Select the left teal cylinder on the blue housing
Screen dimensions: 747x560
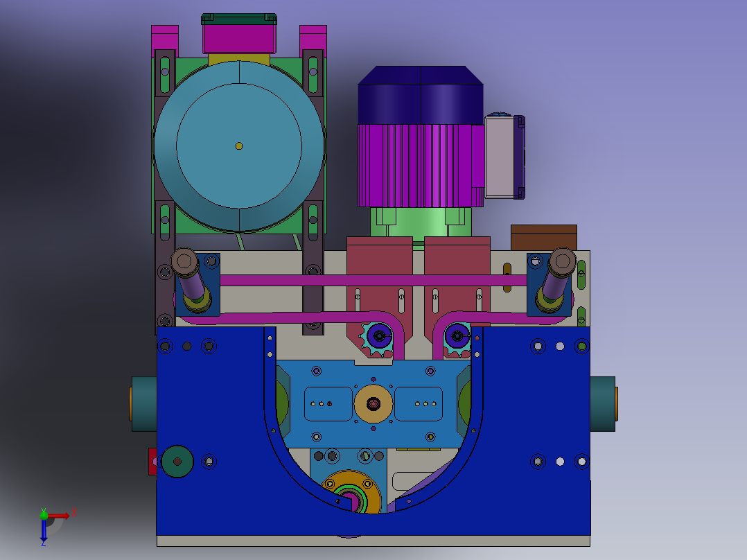click(144, 404)
